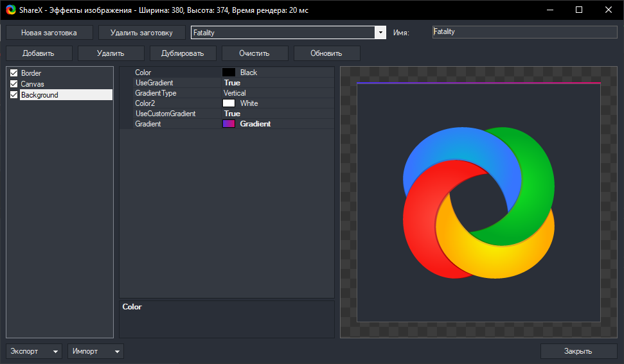Uncheck the Canvas effect checkbox
This screenshot has width=624, height=364.
[14, 84]
